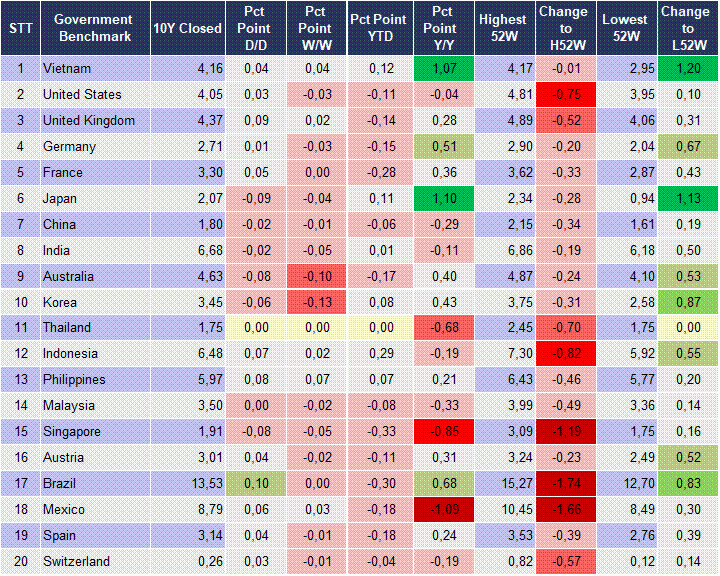
Task: Click Vietnam's green Change to L52W cell
Action: coord(687,69)
